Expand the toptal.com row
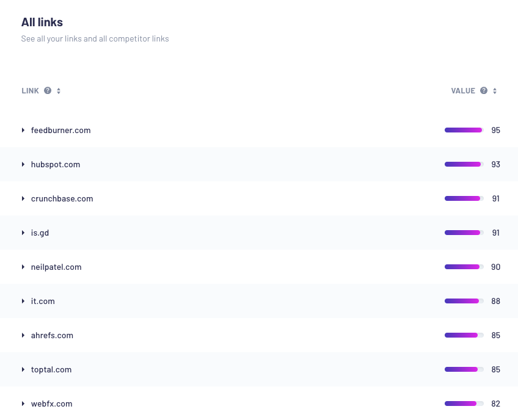Viewport: 518px width, 420px height. coord(23,369)
